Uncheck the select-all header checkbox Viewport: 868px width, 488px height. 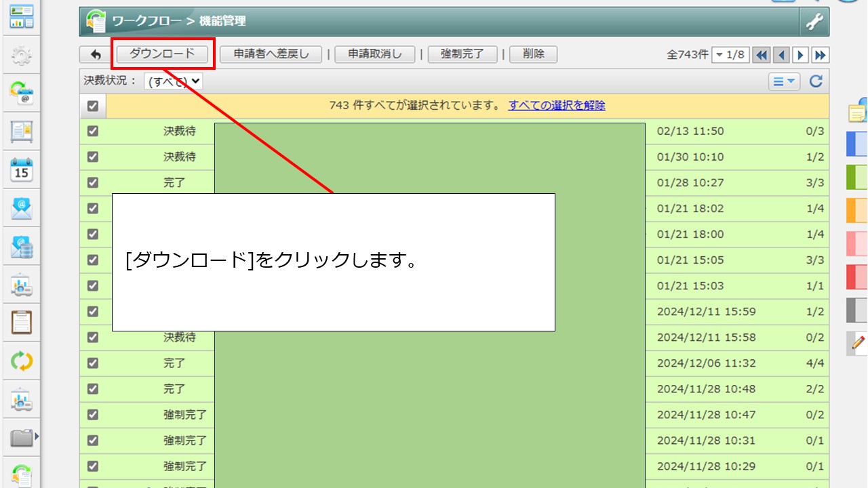(x=93, y=106)
